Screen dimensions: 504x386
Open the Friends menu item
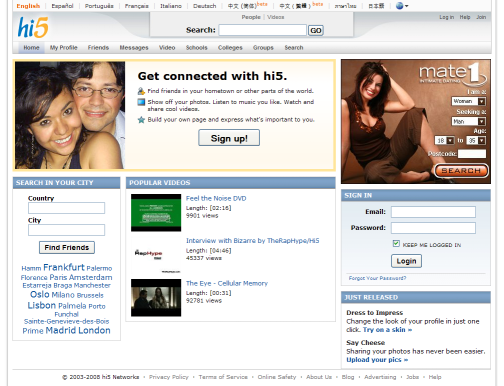(x=98, y=48)
